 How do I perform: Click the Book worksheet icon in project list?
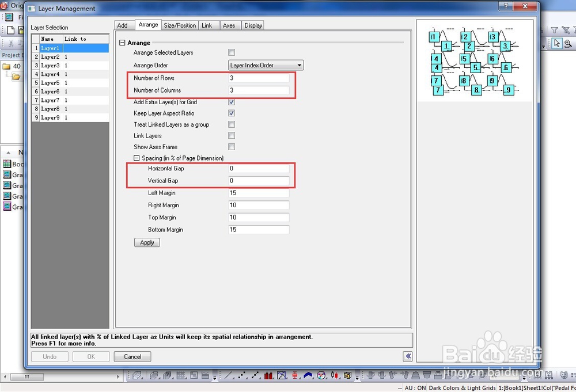point(7,164)
